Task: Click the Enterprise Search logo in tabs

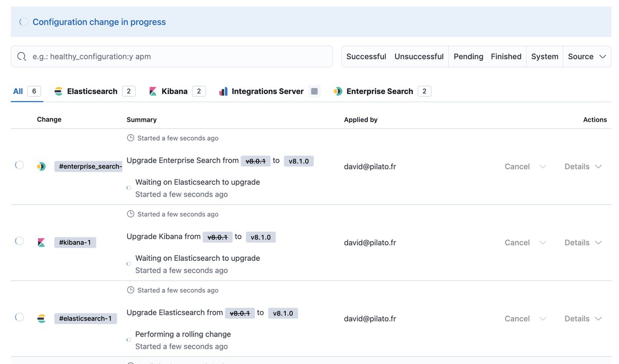Action: (x=338, y=91)
